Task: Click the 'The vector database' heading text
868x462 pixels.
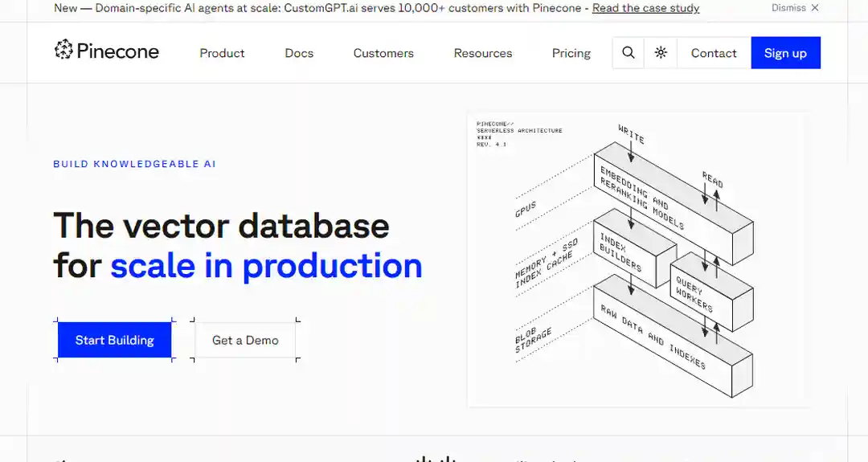Action: (x=222, y=226)
